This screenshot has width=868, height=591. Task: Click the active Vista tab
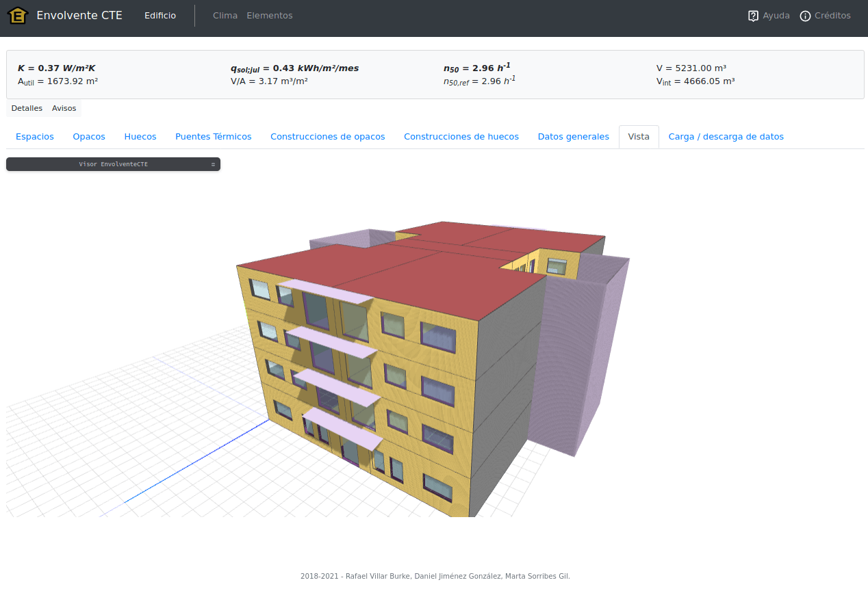(x=639, y=137)
